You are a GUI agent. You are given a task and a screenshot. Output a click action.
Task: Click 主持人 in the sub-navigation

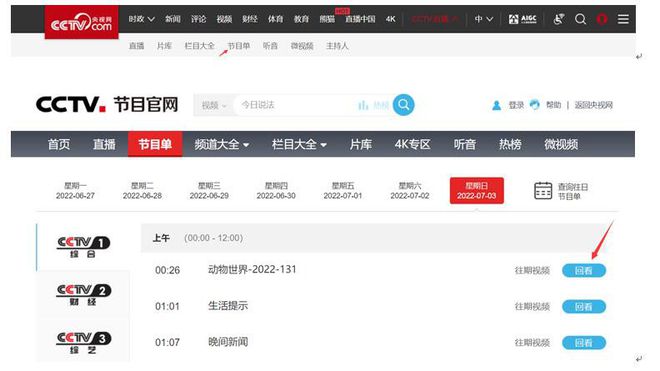pos(337,46)
